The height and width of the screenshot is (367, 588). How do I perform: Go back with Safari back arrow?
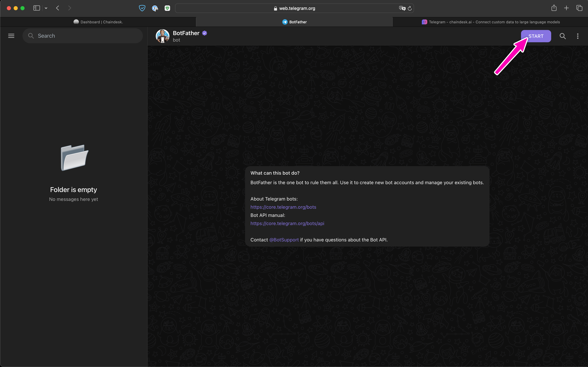tap(58, 8)
